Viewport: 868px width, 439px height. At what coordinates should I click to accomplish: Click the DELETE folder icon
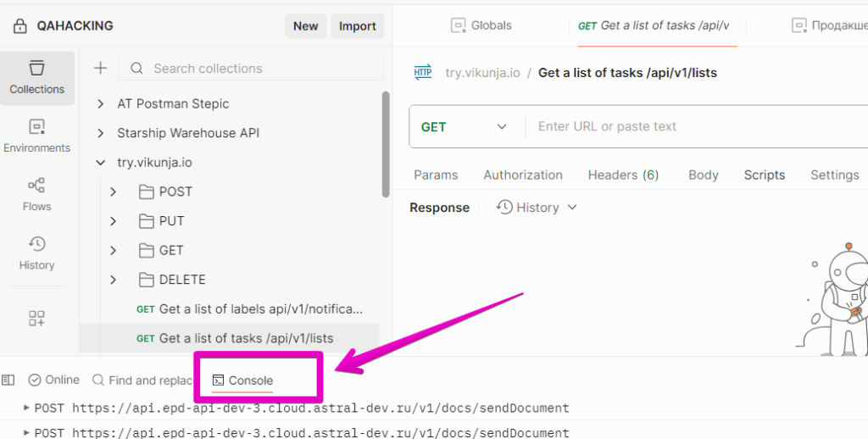point(146,281)
